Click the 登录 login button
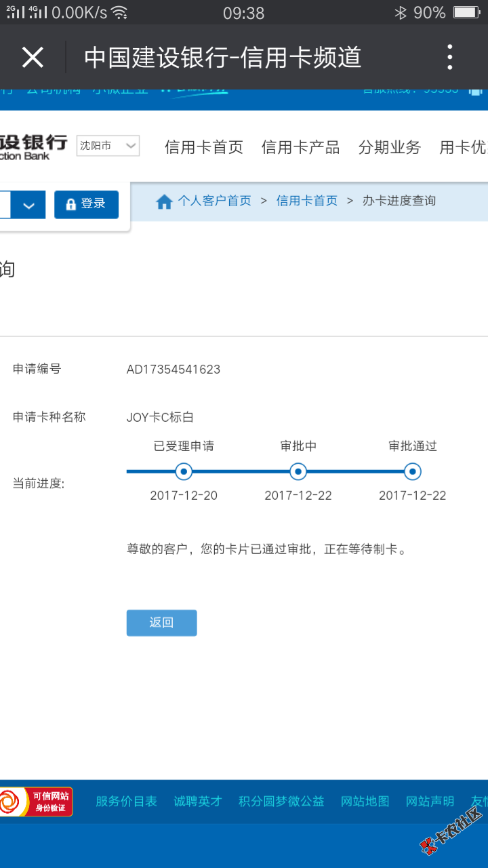 [86, 204]
